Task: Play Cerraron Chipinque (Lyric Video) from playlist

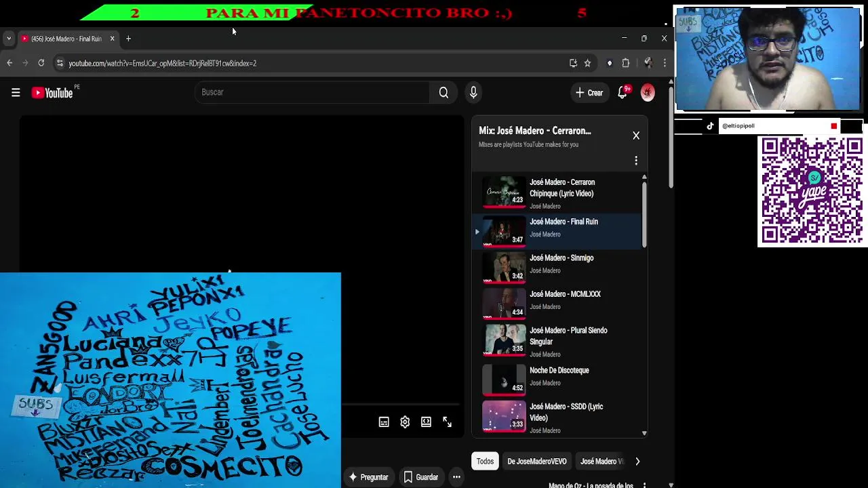Action: (557, 194)
